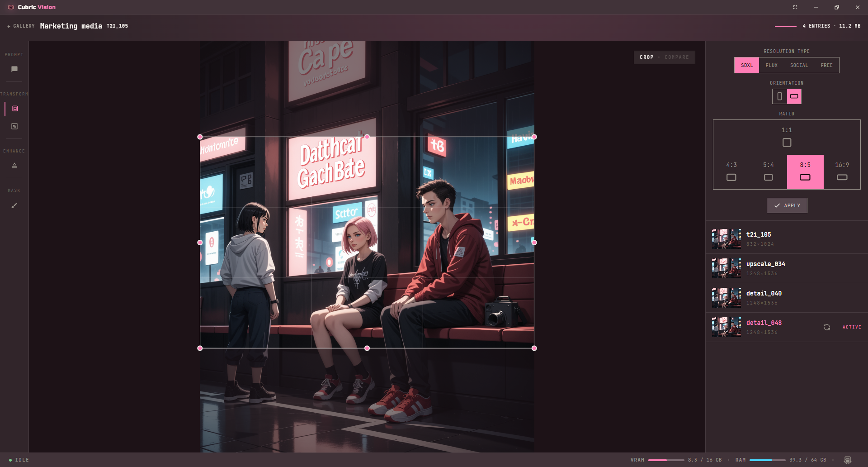The height and width of the screenshot is (467, 868).
Task: Click the fullscreen window icon
Action: click(x=795, y=7)
